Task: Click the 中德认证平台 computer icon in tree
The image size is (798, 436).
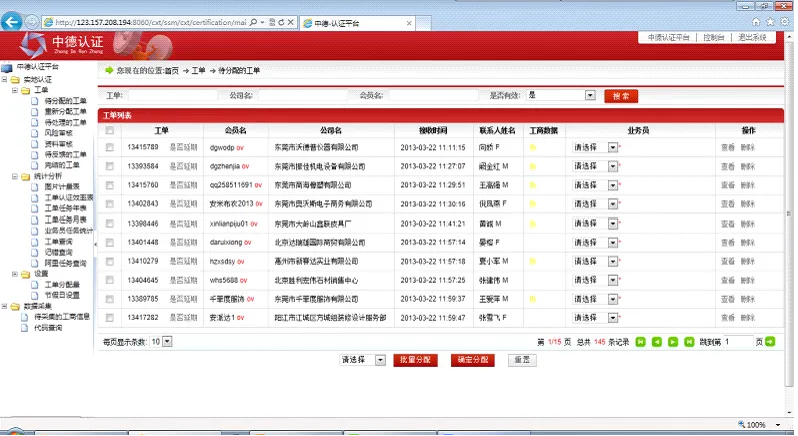Action: click(7, 67)
